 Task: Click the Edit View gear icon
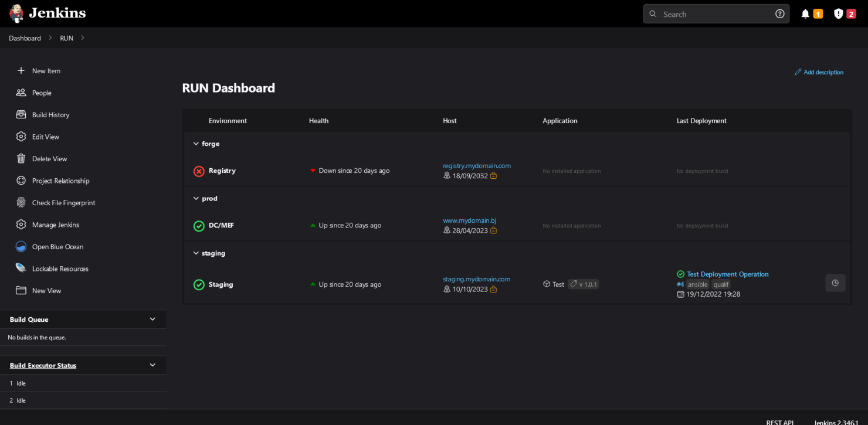click(21, 137)
